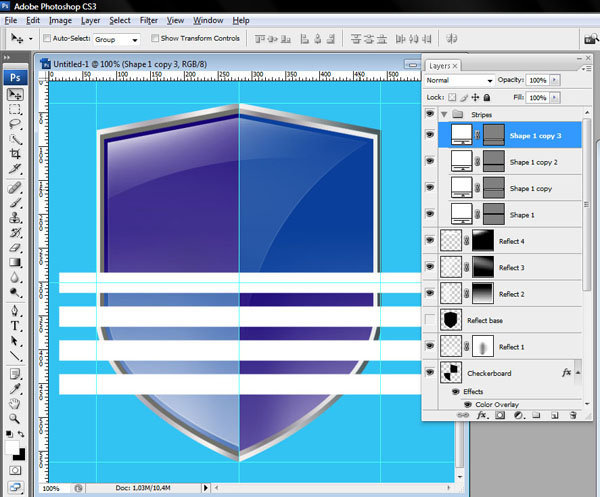600x497 pixels.
Task: Collapse Checkerboard layer effects
Action: click(578, 373)
